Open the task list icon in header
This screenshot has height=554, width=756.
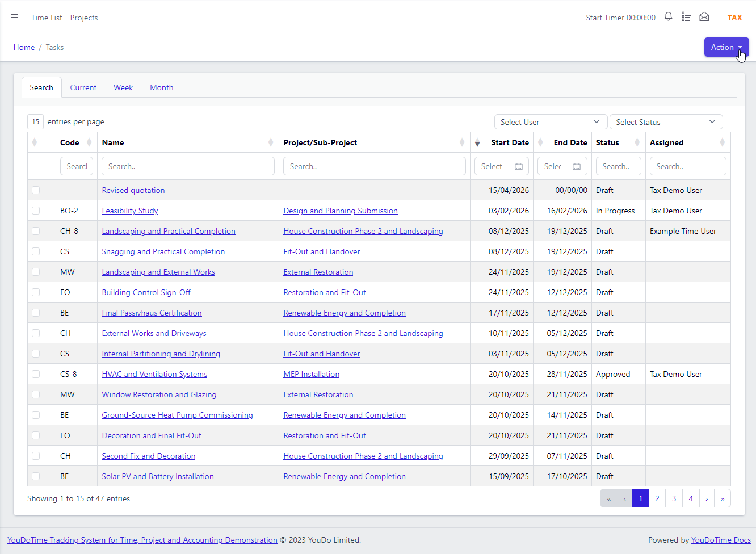coord(686,17)
